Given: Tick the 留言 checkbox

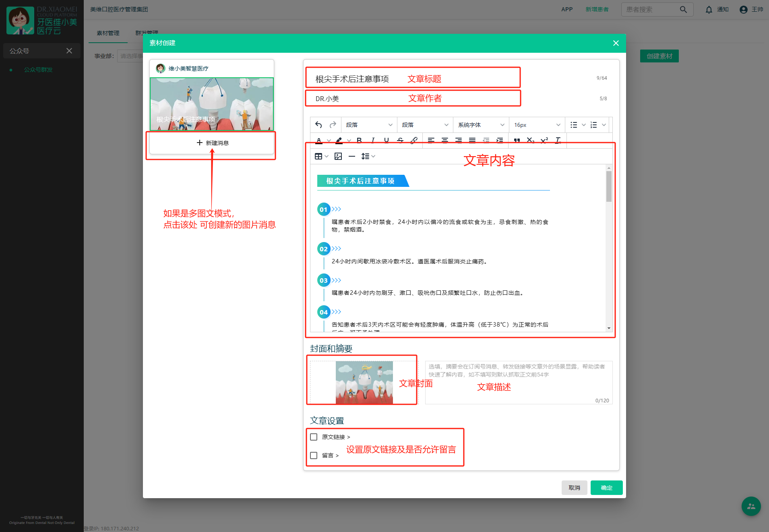Looking at the screenshot, I should (x=314, y=455).
